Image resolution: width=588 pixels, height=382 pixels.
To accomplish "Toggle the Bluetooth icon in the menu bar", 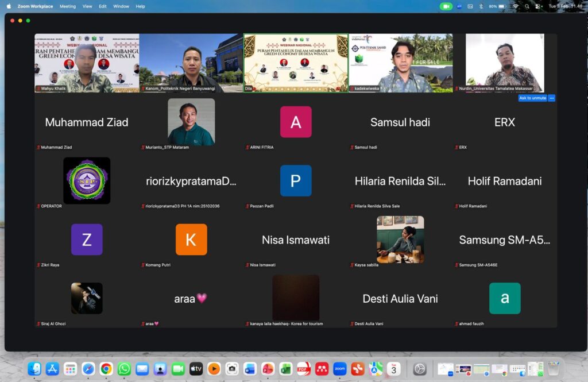I will click(x=481, y=6).
